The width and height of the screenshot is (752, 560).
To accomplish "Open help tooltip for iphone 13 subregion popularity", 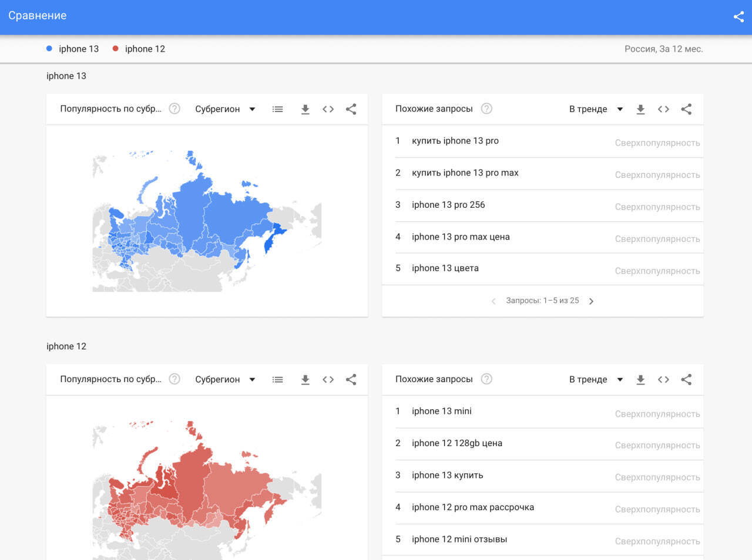I will click(x=174, y=109).
